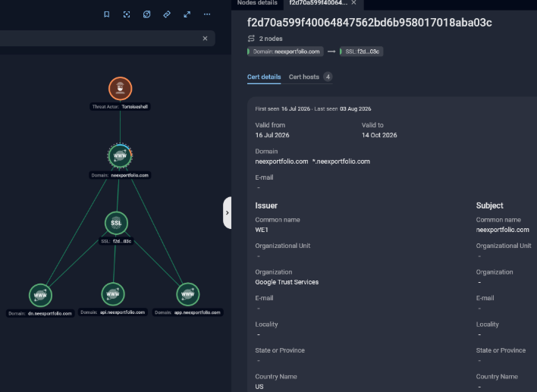Close the f2d70a599f40064... tab
Image resolution: width=537 pixels, height=392 pixels.
[x=353, y=3]
